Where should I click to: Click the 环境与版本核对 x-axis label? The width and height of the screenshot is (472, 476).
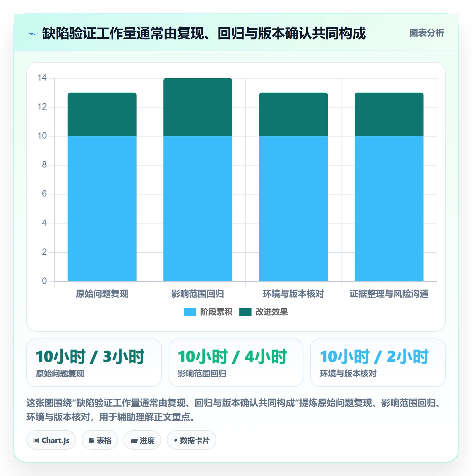click(x=293, y=294)
